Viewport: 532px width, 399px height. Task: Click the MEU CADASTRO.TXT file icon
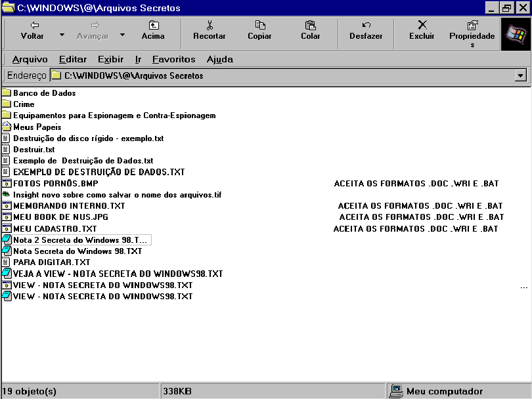tap(7, 228)
